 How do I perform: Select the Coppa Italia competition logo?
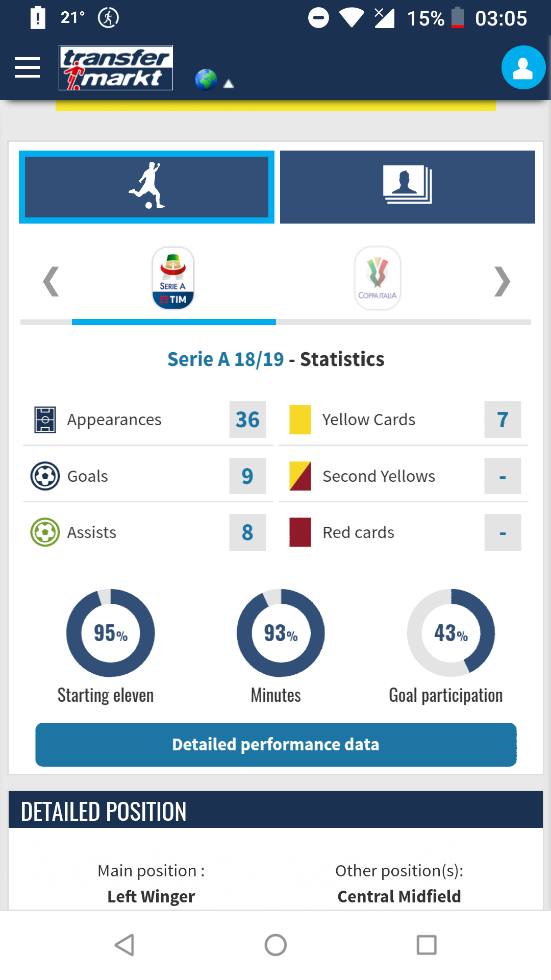pos(378,278)
